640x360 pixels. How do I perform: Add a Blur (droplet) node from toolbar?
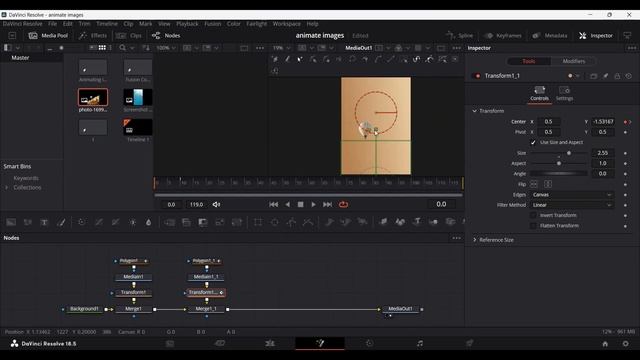[x=149, y=222]
